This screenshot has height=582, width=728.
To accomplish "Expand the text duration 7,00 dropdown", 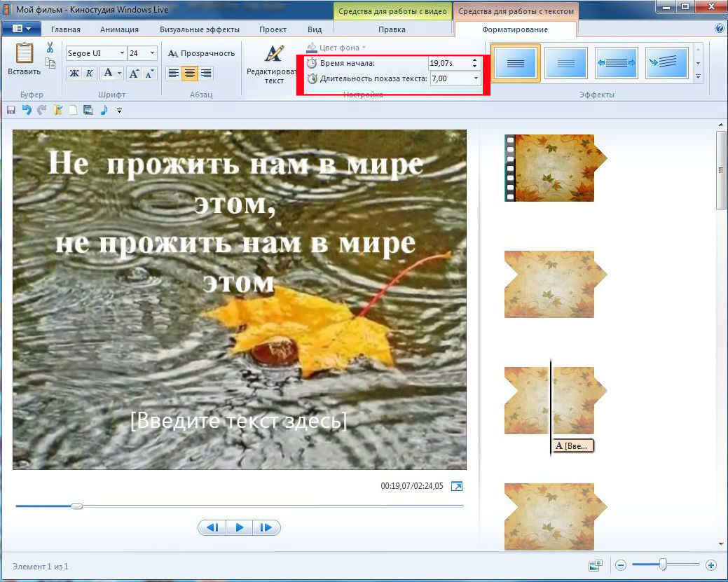I will pyautogui.click(x=476, y=78).
